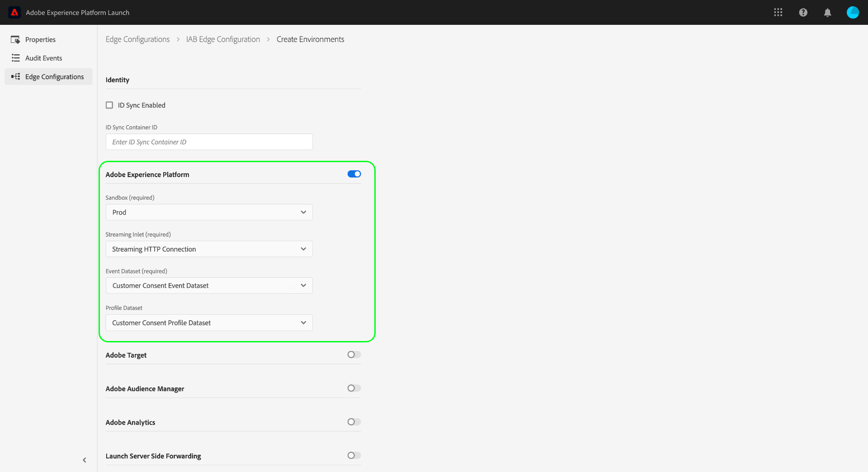Click the Profile Dataset label
The height and width of the screenshot is (472, 868).
(x=124, y=308)
